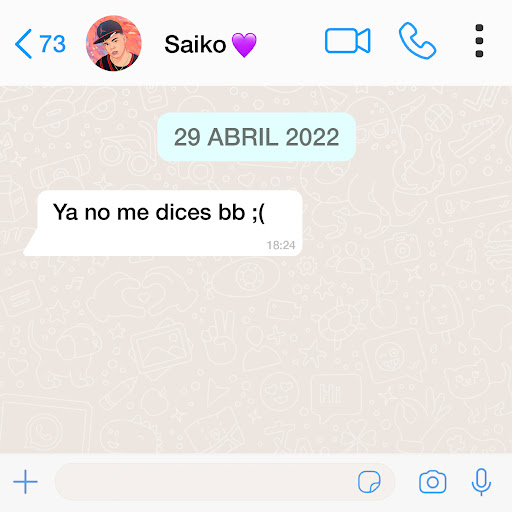
Task: Open the three-dot options menu
Action: click(479, 41)
